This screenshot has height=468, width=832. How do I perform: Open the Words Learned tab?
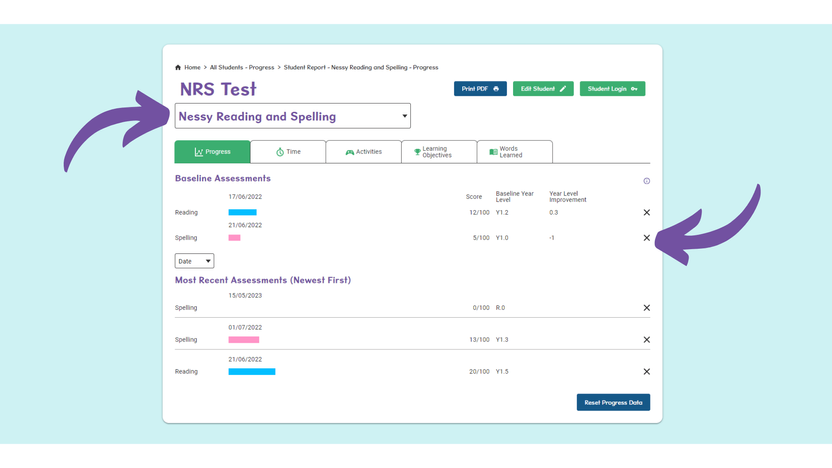pyautogui.click(x=515, y=152)
